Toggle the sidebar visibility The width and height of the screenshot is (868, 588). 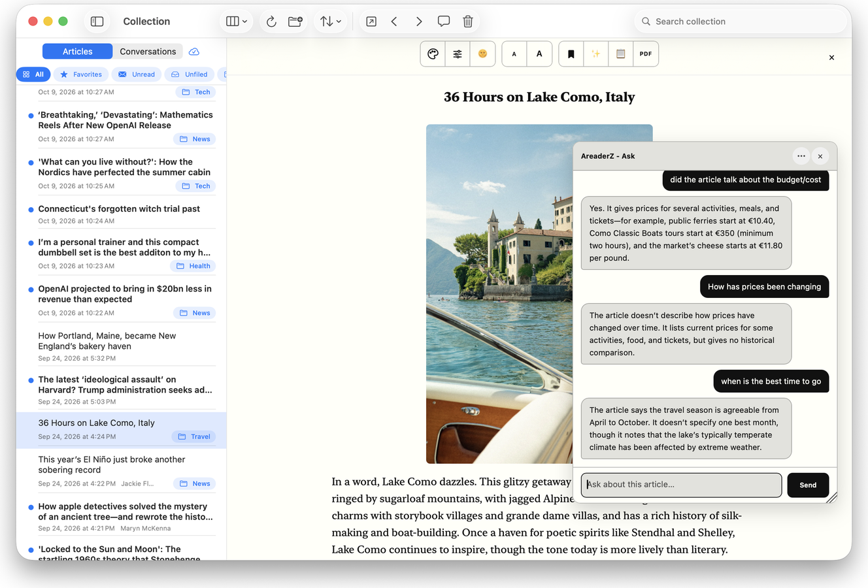click(97, 22)
